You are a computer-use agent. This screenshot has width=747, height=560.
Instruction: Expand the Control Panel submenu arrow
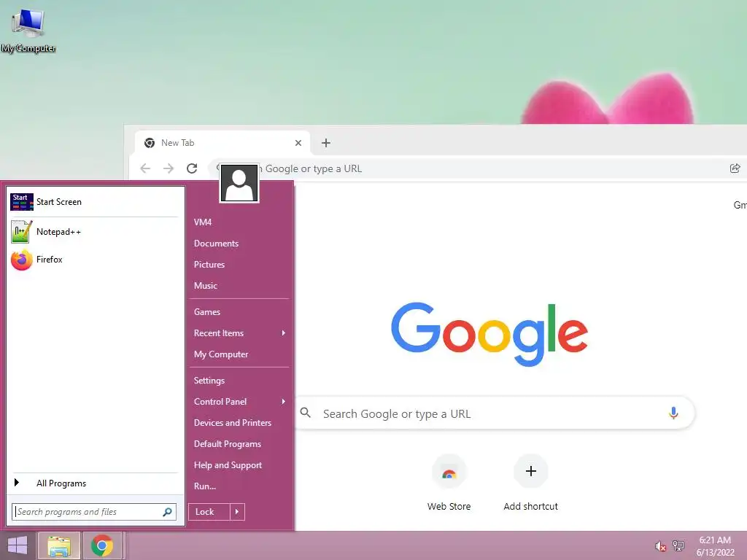pos(284,402)
